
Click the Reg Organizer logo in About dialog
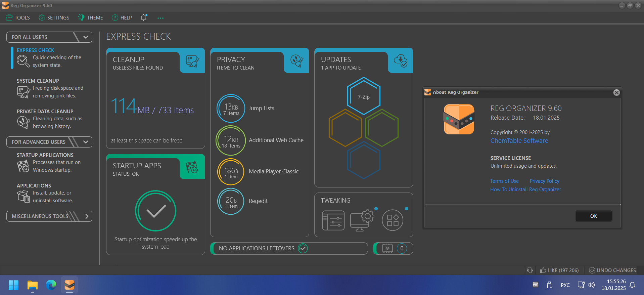click(459, 119)
